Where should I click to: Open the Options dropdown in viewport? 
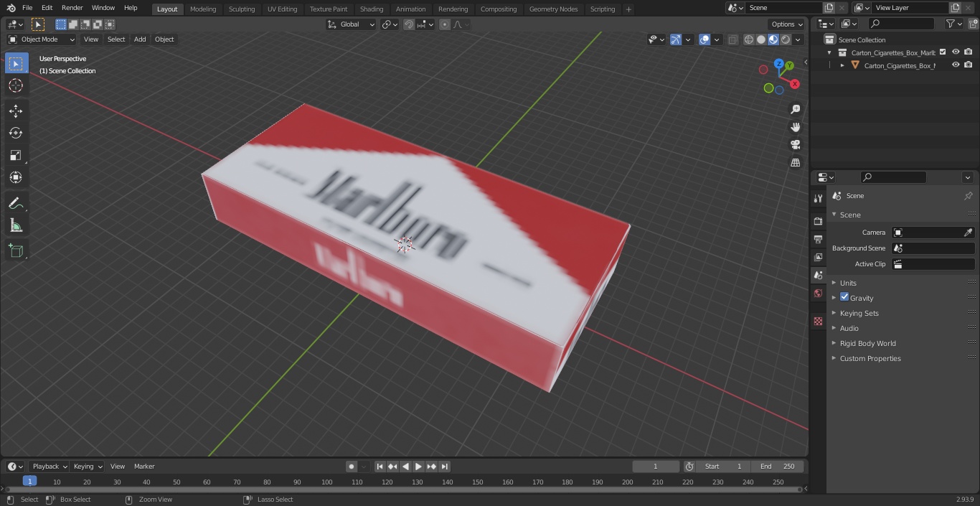click(787, 24)
